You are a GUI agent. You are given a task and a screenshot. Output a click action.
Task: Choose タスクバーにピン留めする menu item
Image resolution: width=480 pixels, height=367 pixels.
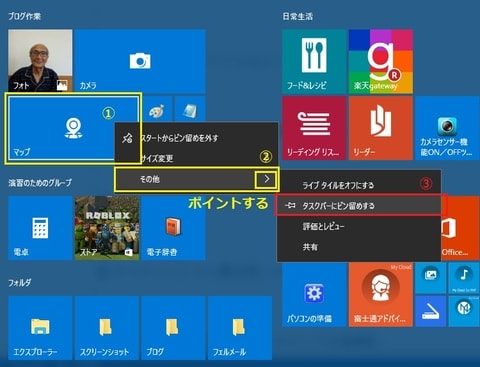click(x=359, y=206)
